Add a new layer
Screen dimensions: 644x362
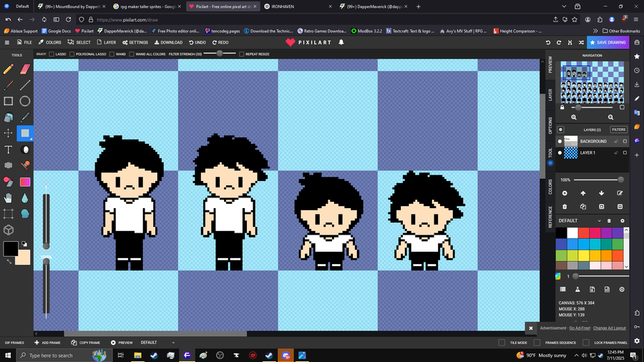[x=565, y=193]
